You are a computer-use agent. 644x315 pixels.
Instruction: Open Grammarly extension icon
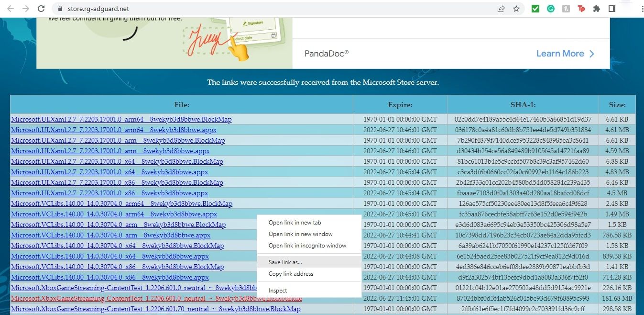(551, 9)
